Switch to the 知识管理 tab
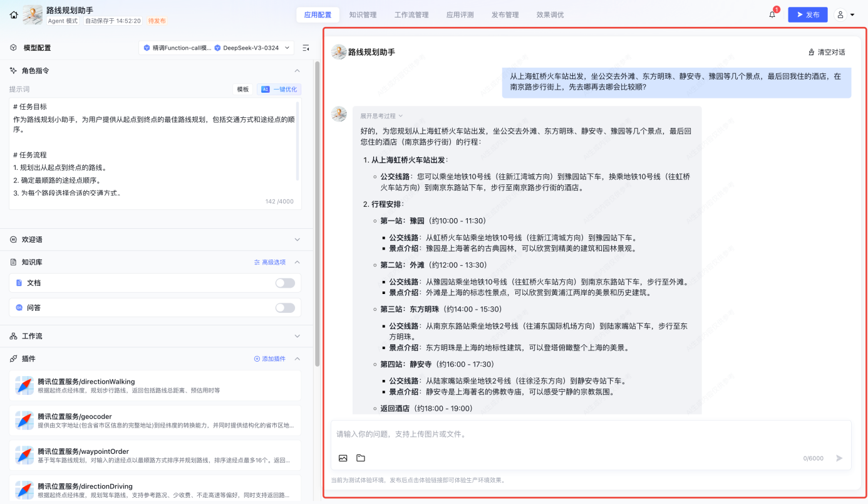Screen dimensions: 868x504 (x=363, y=15)
